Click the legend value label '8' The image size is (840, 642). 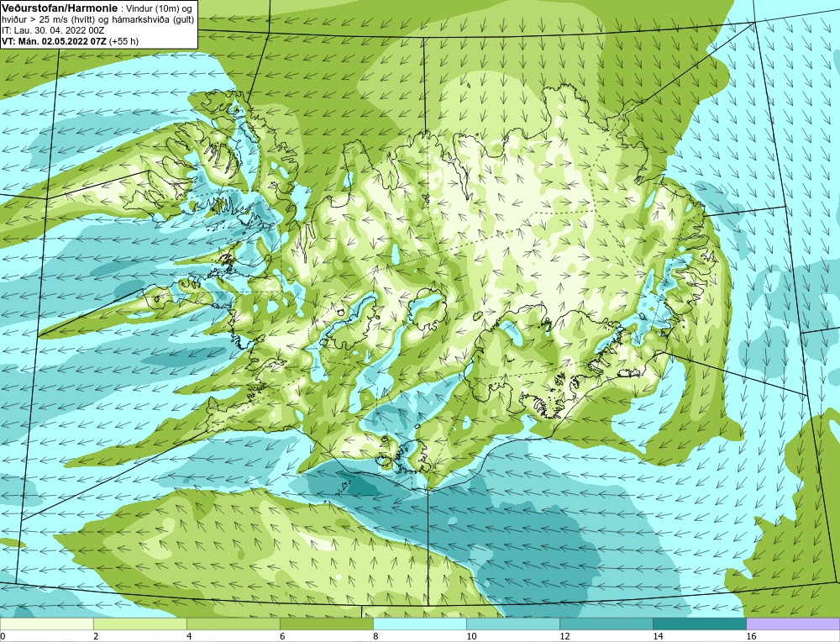(x=375, y=636)
